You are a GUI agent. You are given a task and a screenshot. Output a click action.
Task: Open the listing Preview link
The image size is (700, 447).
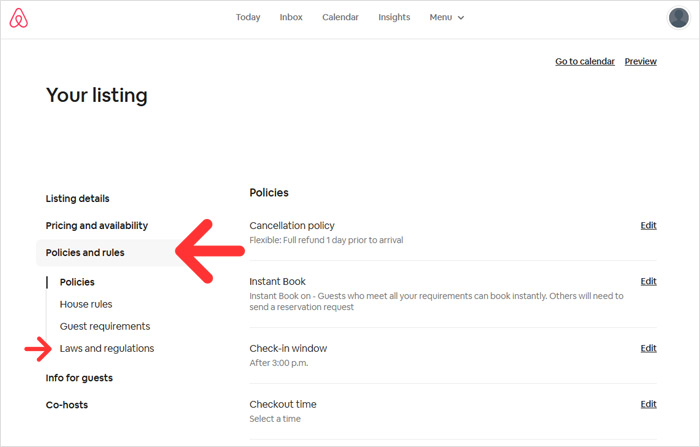pyautogui.click(x=641, y=61)
